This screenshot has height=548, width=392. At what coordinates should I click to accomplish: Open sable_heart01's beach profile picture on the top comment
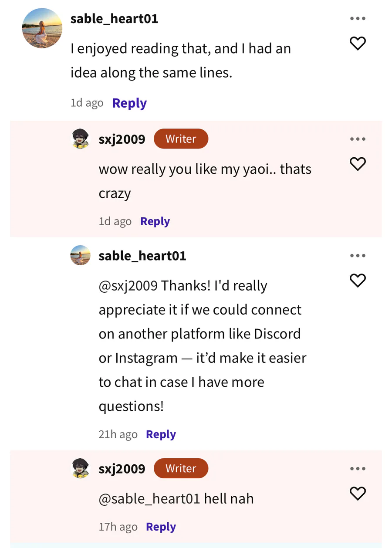(x=42, y=28)
